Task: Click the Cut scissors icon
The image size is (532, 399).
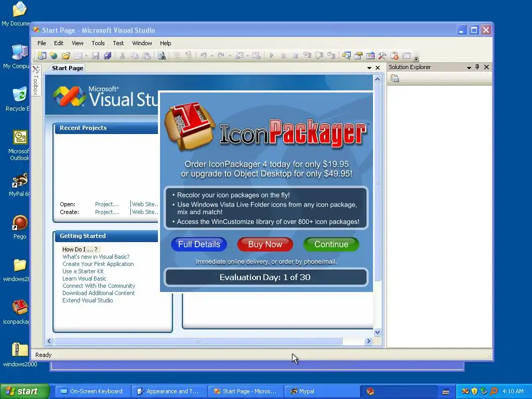Action: 123,56
